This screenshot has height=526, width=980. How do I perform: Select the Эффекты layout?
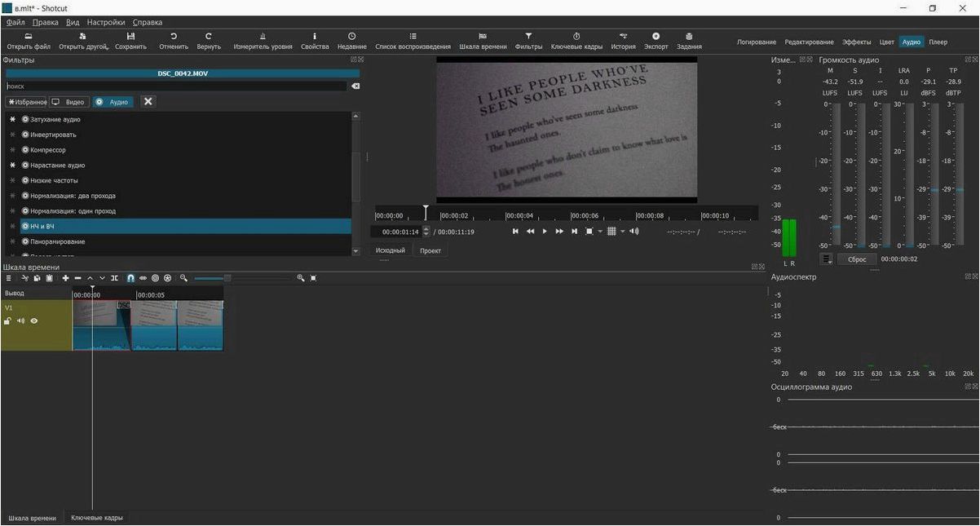point(856,42)
